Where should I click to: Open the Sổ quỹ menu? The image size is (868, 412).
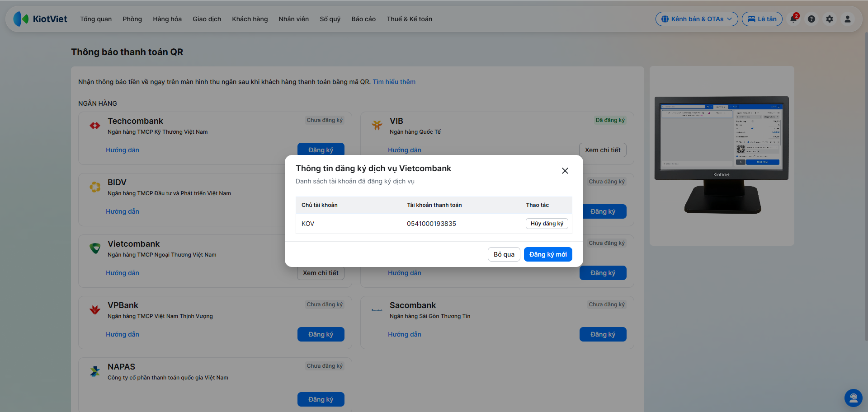[x=330, y=19]
